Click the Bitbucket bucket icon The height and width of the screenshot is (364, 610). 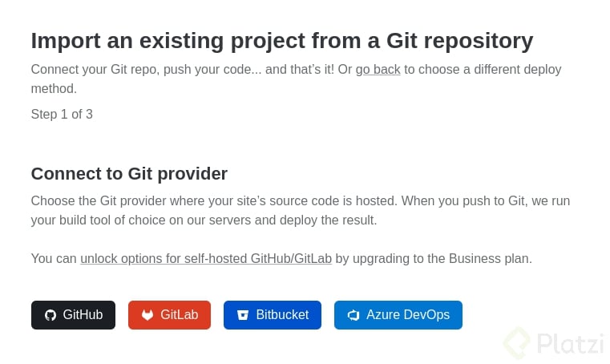pos(243,315)
